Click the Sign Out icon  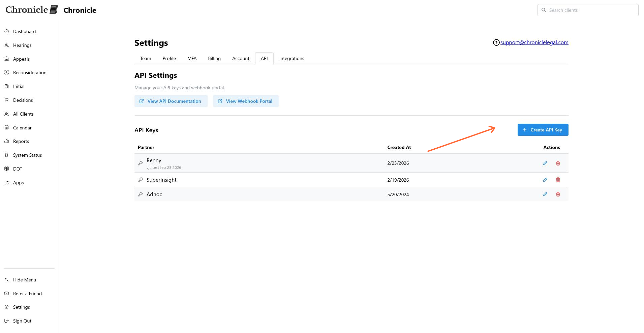tap(6, 321)
